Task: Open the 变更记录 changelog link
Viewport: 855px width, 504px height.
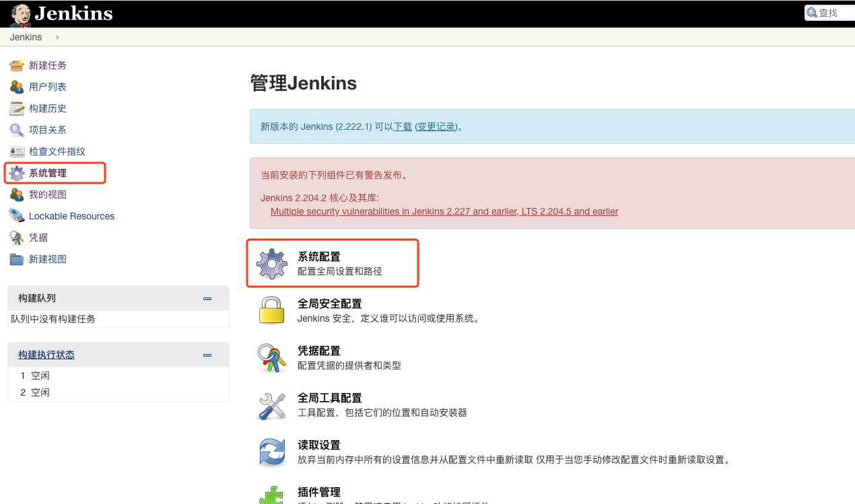Action: click(436, 127)
